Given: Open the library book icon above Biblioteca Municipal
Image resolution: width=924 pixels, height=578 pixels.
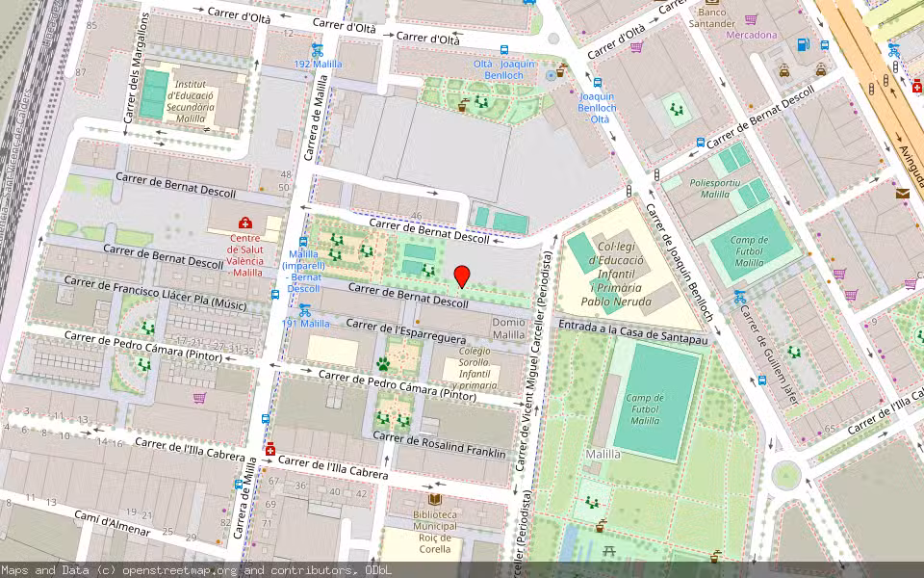Looking at the screenshot, I should pyautogui.click(x=435, y=500).
